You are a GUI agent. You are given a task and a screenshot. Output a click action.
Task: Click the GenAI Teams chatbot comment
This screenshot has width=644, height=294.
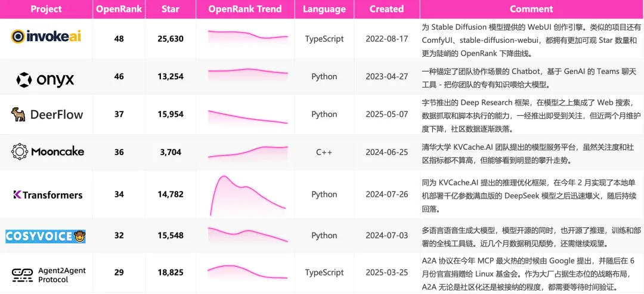pyautogui.click(x=530, y=78)
